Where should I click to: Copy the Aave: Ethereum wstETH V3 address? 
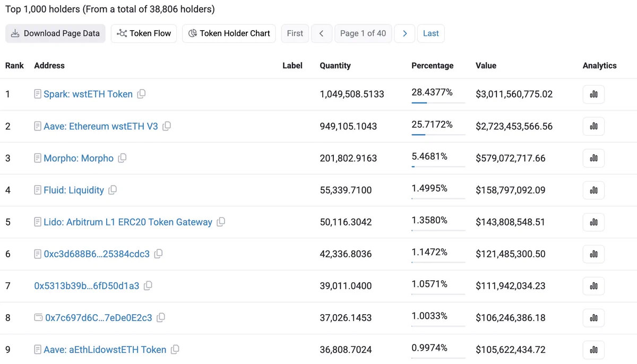[167, 126]
